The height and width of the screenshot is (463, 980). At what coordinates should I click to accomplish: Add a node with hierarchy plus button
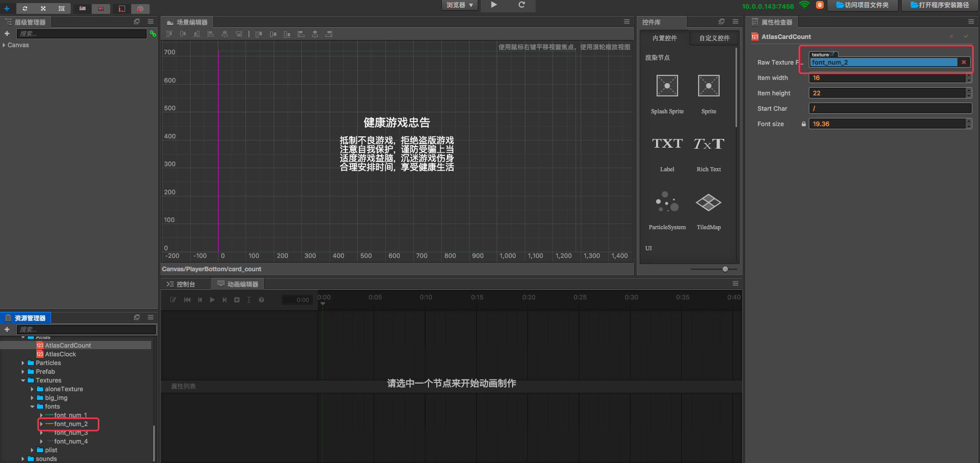click(7, 34)
